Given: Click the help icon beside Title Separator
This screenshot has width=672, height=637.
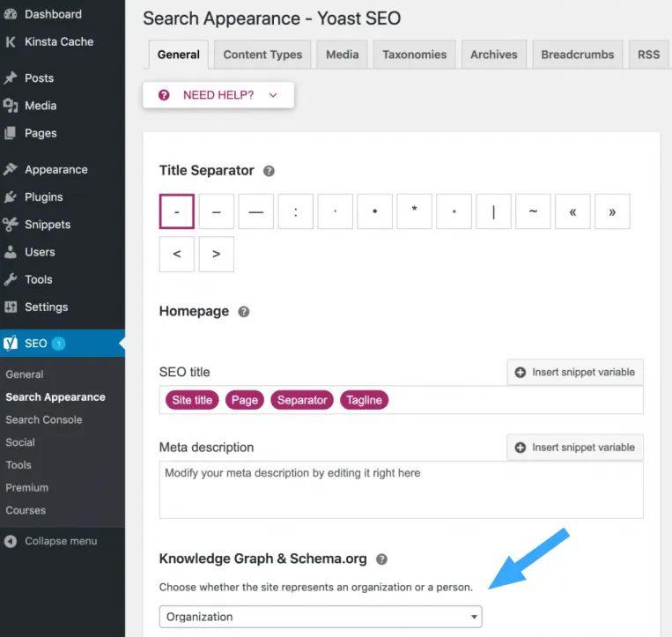Looking at the screenshot, I should pyautogui.click(x=270, y=171).
